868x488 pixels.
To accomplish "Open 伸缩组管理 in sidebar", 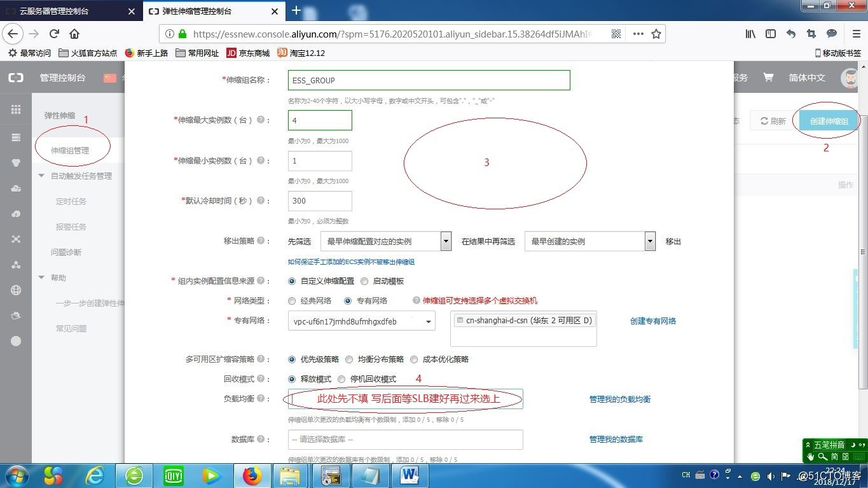I will click(70, 150).
